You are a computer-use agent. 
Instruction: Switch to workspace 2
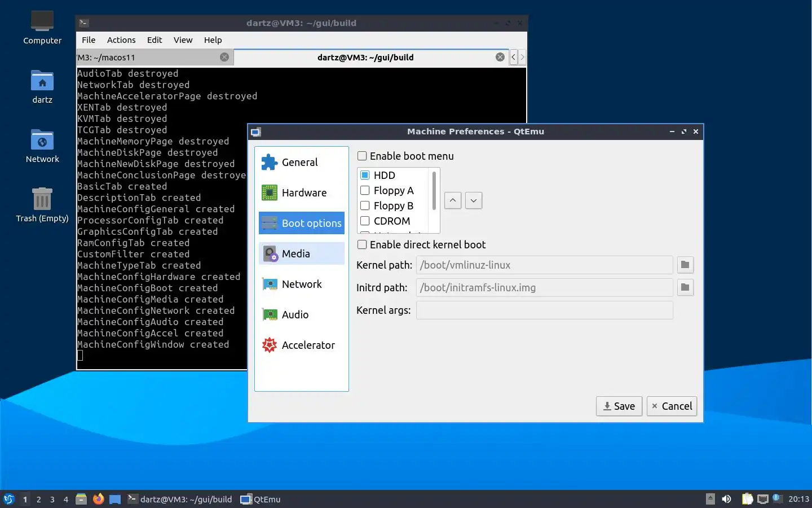(x=38, y=499)
